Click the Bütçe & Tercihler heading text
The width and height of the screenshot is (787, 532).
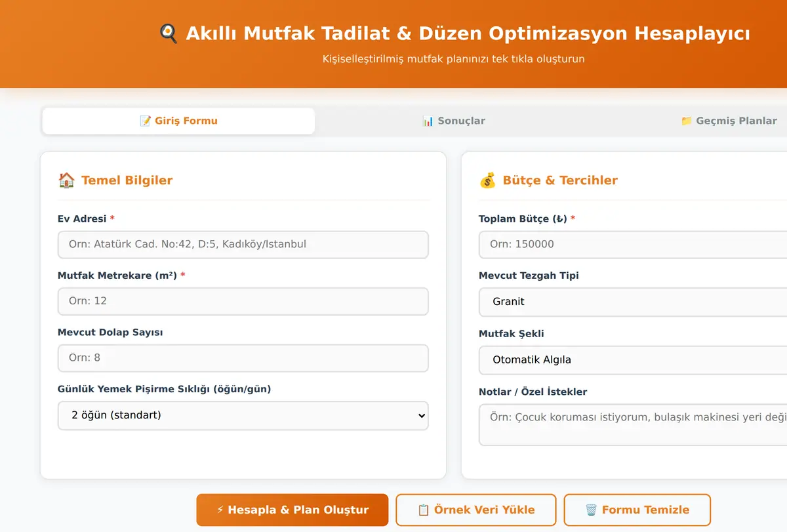pos(560,180)
